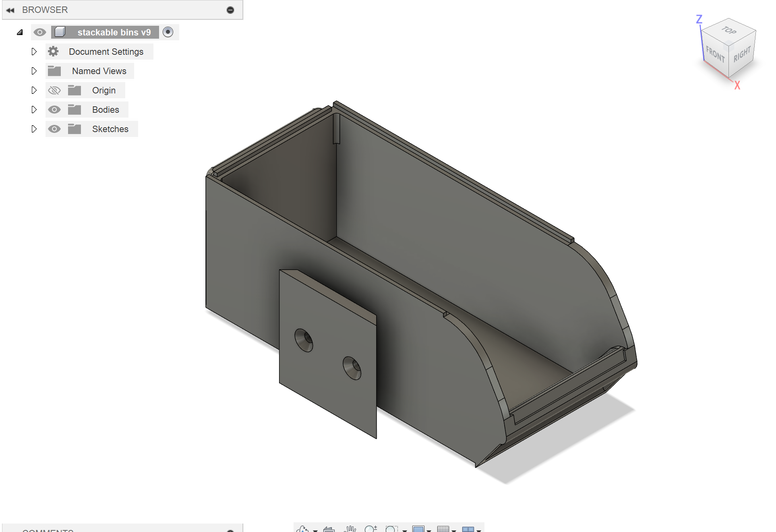Hide the Bodies folder
This screenshot has width=776, height=532.
[x=54, y=109]
